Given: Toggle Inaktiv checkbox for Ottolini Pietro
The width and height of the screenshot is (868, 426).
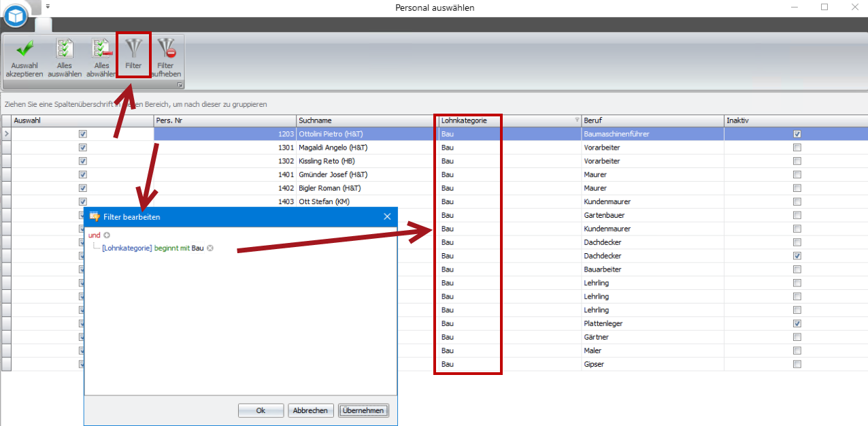Looking at the screenshot, I should coord(797,134).
